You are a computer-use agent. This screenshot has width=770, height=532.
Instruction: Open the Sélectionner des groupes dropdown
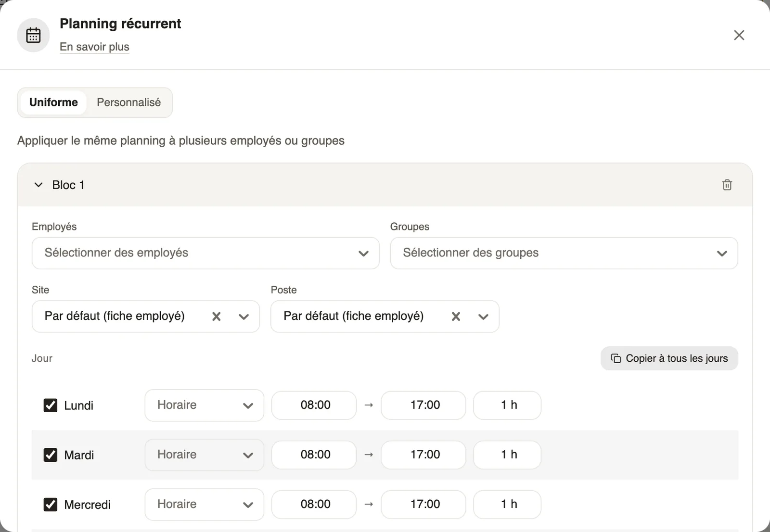(x=564, y=253)
